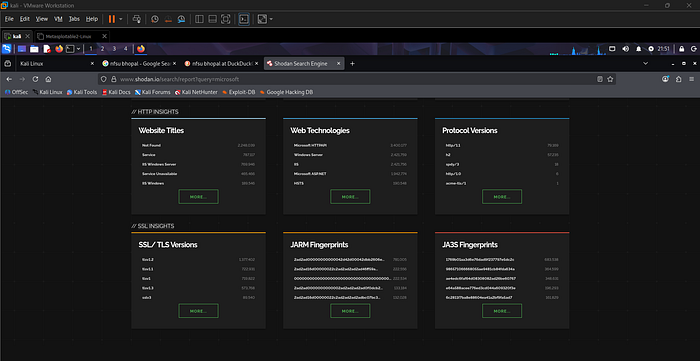The image size is (700, 361).
Task: Open the VMware console view icon
Action: tap(244, 19)
